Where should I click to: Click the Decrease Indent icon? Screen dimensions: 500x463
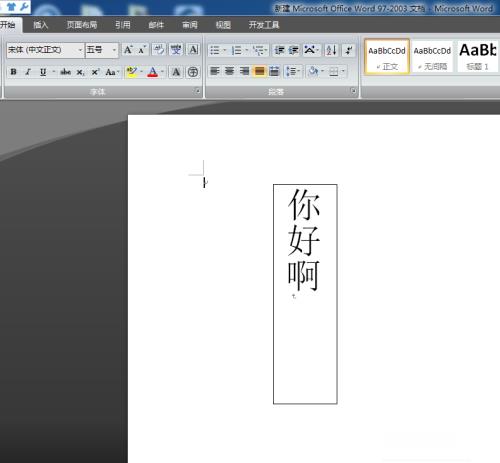coord(279,50)
